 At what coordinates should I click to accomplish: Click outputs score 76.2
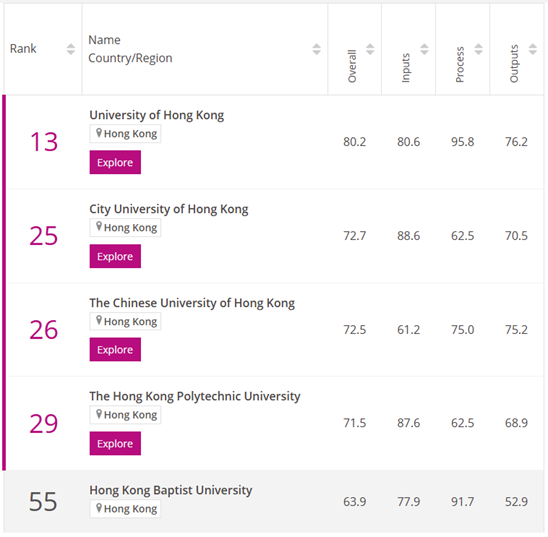(x=516, y=142)
